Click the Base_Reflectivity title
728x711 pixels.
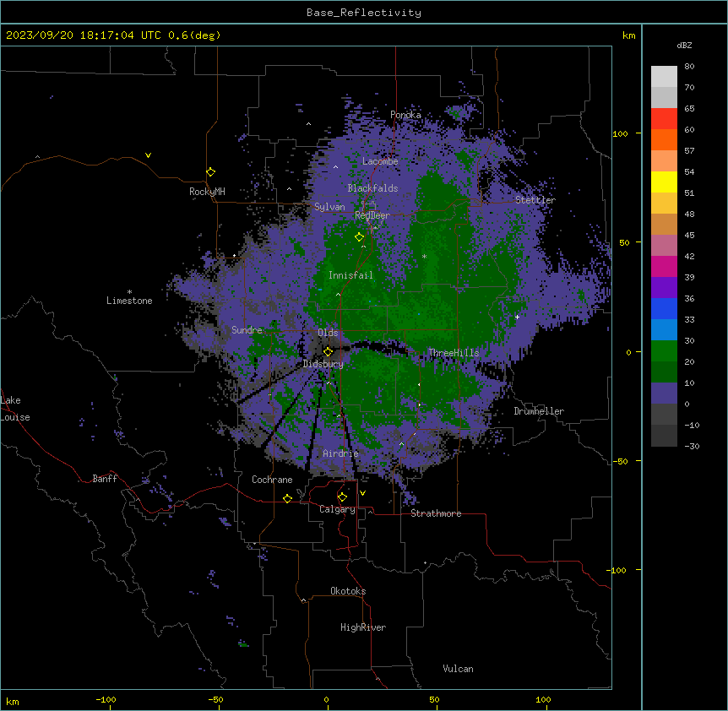pyautogui.click(x=364, y=13)
